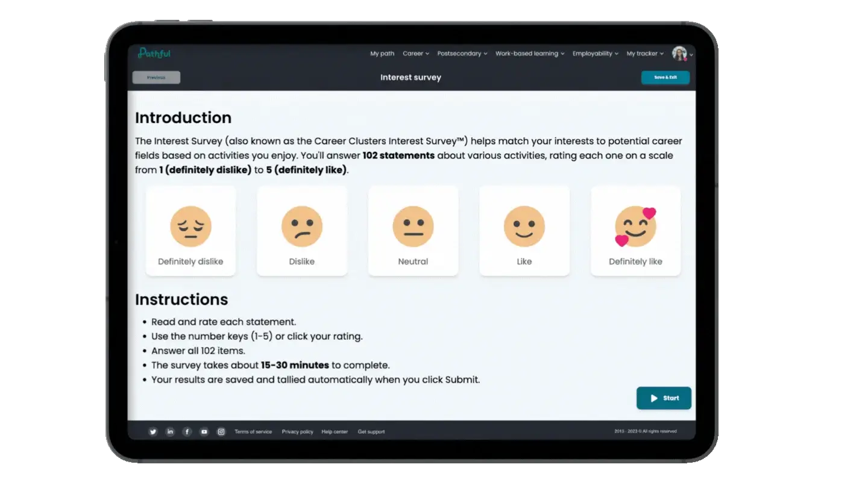Screen dimensions: 868x488
Task: Choose the Like smiley card
Action: 524,231
